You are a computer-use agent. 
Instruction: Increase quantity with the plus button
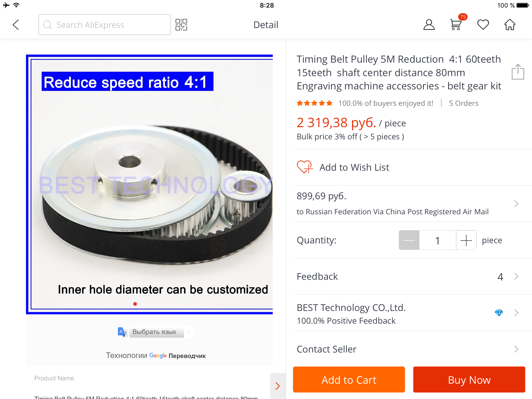click(466, 240)
